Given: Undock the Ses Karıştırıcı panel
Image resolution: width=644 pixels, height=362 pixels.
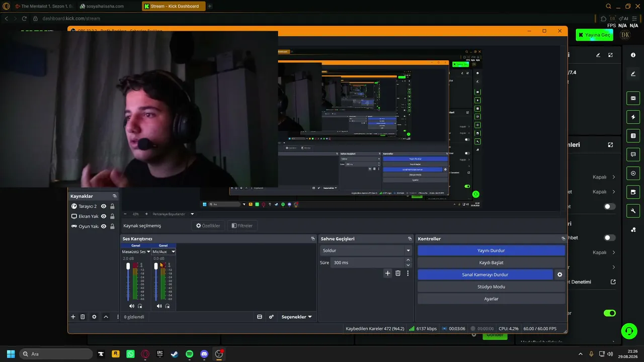Looking at the screenshot, I should (x=312, y=239).
